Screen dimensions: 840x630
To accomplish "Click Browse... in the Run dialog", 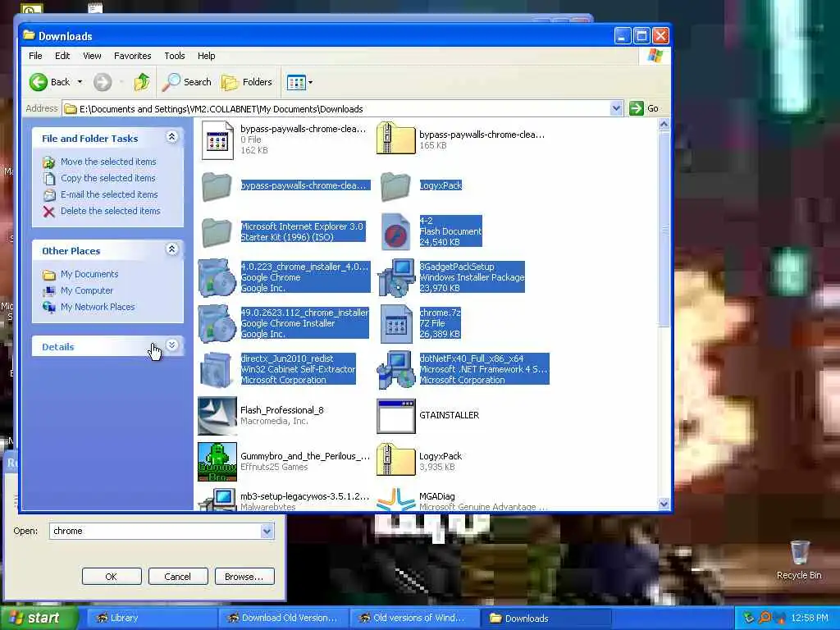I will pos(244,577).
